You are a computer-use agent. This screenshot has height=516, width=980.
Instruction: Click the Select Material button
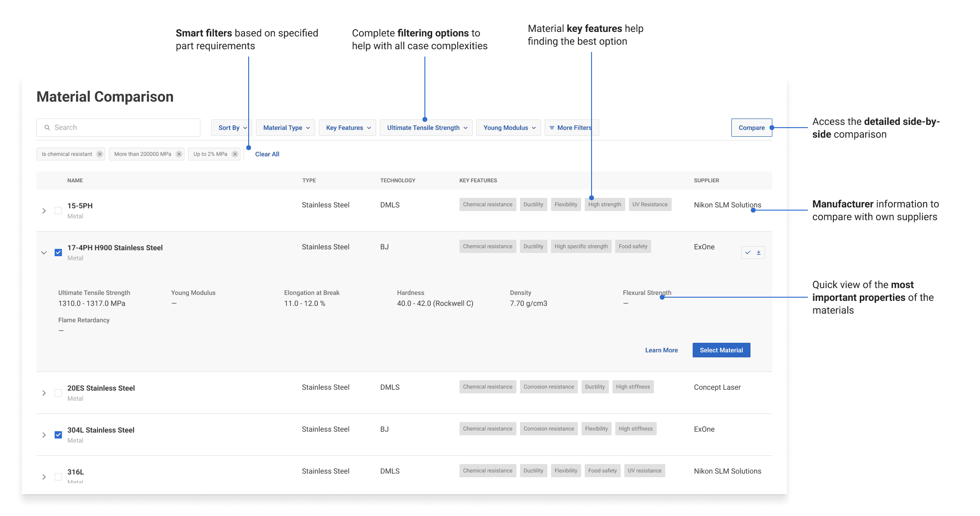[x=721, y=350]
